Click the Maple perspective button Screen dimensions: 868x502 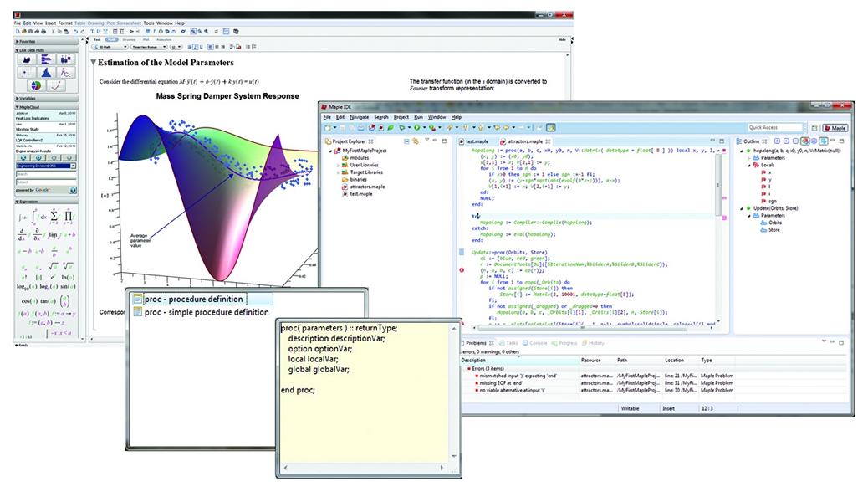[835, 128]
